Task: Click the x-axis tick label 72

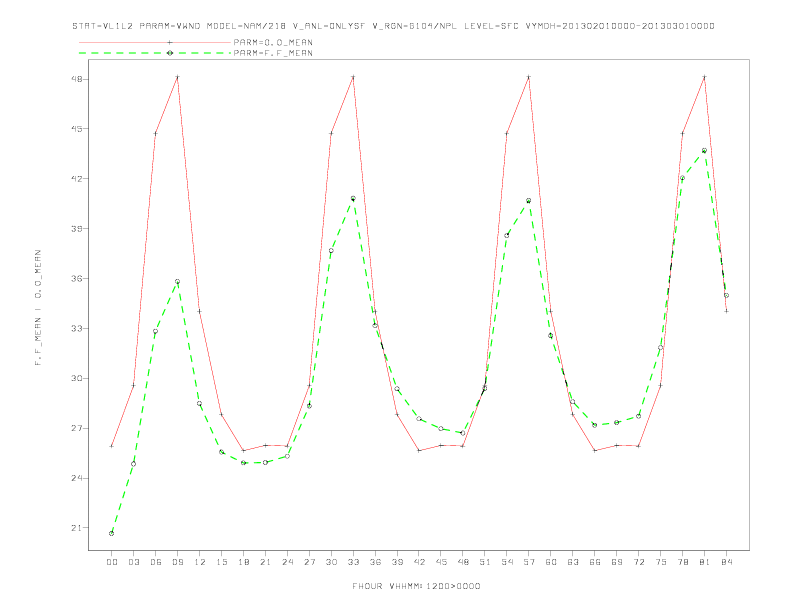Action: coord(639,562)
